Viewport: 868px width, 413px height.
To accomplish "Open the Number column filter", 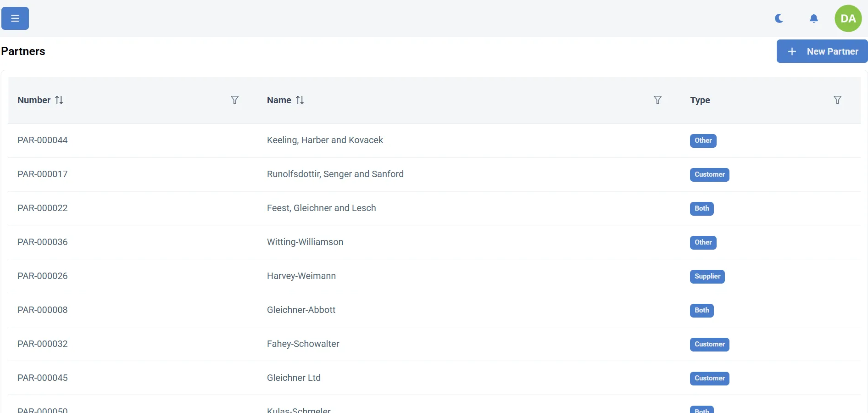I will click(x=234, y=100).
